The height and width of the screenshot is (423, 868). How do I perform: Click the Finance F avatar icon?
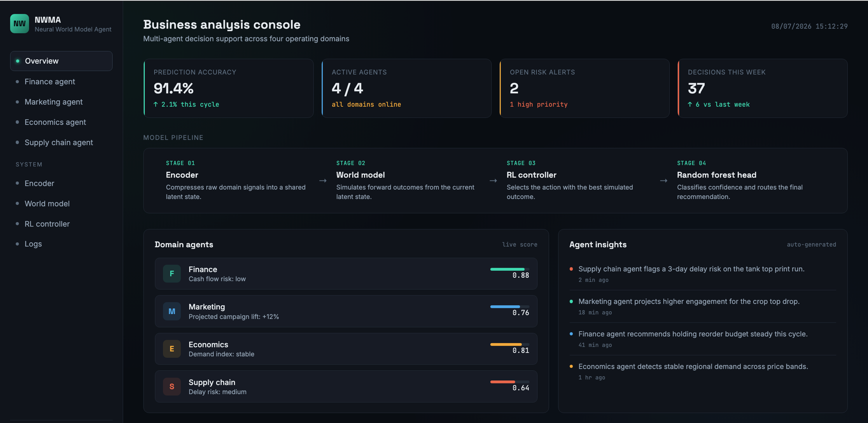[172, 274]
